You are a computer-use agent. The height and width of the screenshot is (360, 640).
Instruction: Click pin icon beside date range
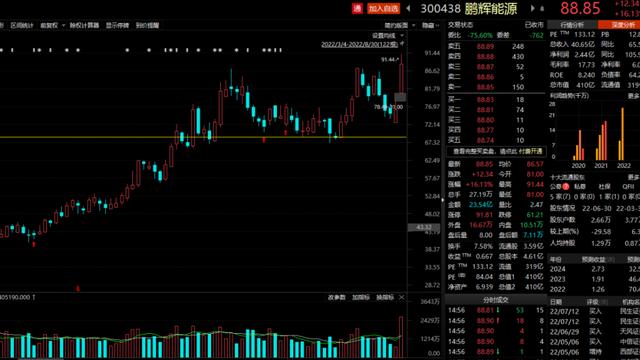[402, 44]
